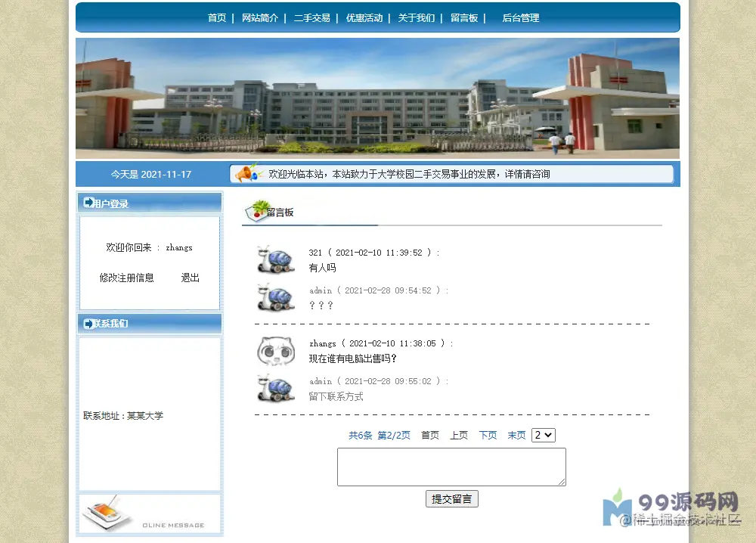
Task: Switch to the 留言板 navigation item
Action: 464,18
